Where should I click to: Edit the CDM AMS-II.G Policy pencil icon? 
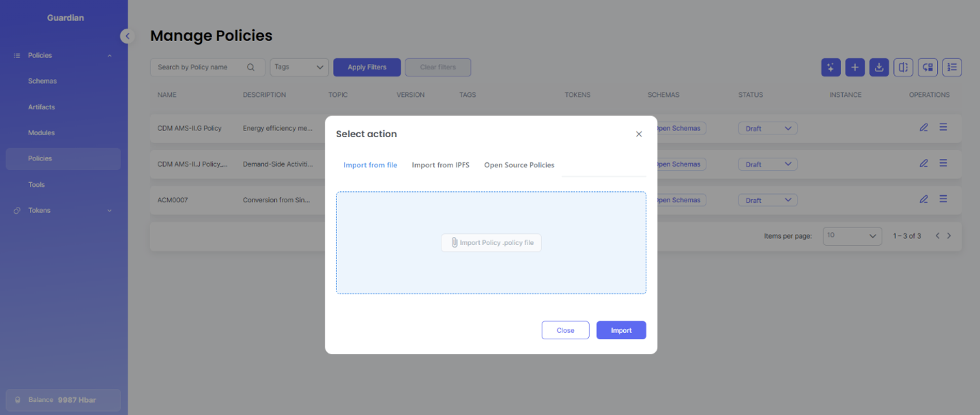[923, 127]
